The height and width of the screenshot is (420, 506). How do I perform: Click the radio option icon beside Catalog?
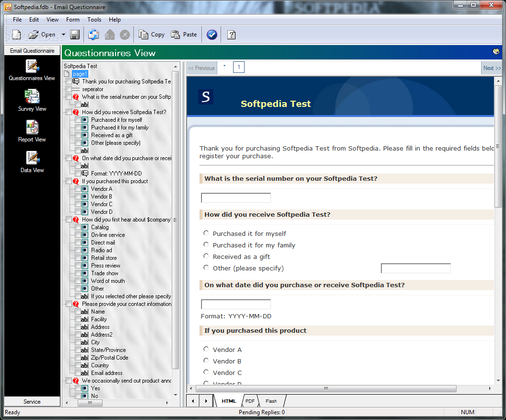(x=84, y=227)
